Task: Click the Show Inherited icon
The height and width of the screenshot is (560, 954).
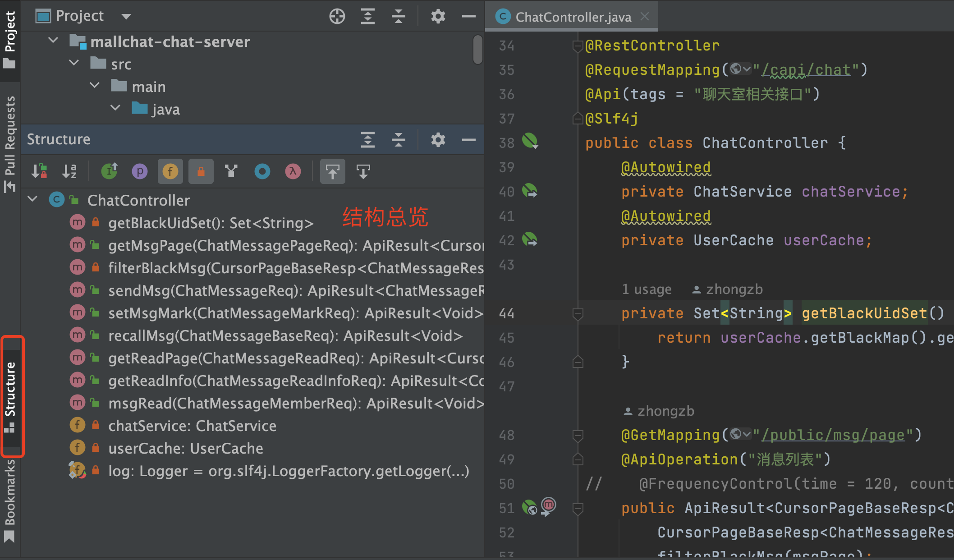Action: pos(231,171)
